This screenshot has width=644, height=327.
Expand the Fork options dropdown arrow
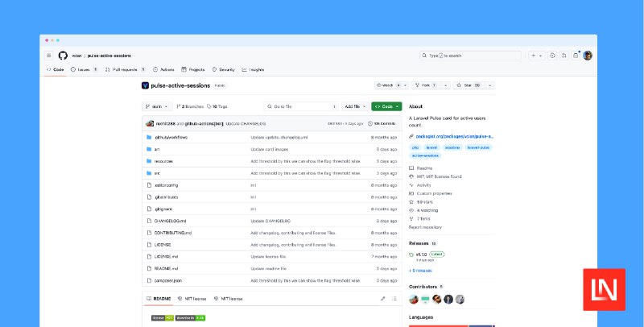[x=446, y=85]
